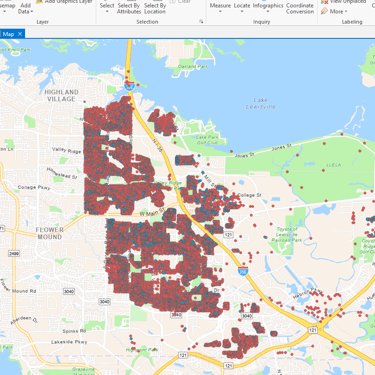
Task: Open Select By Location
Action: click(155, 8)
